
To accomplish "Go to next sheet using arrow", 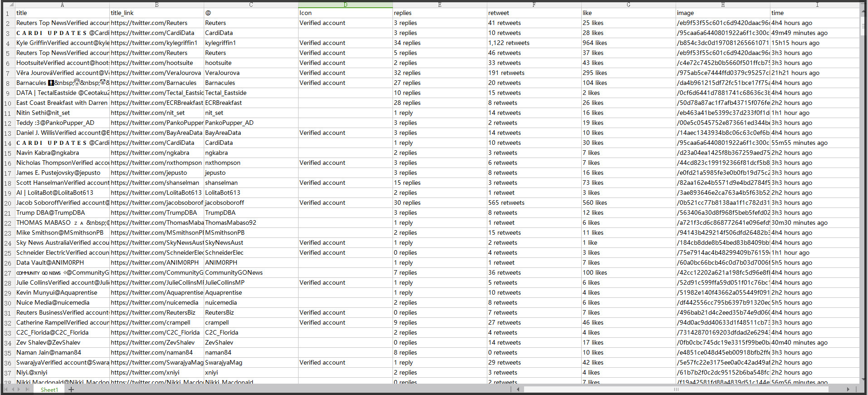I will (x=20, y=390).
